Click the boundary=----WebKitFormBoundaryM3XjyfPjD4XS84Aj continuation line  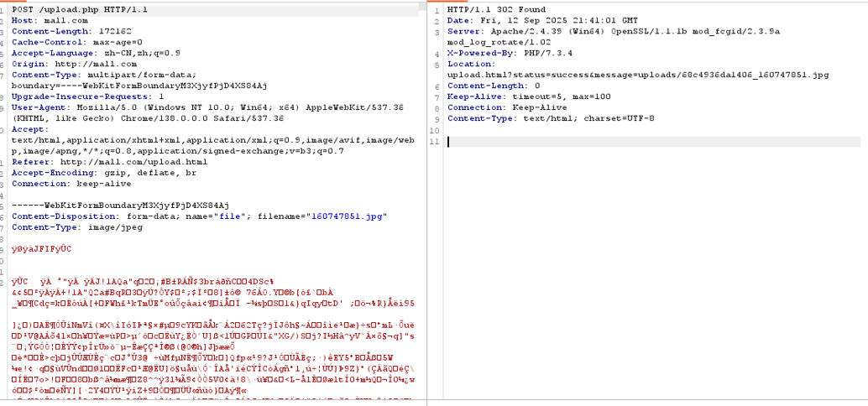tap(139, 86)
